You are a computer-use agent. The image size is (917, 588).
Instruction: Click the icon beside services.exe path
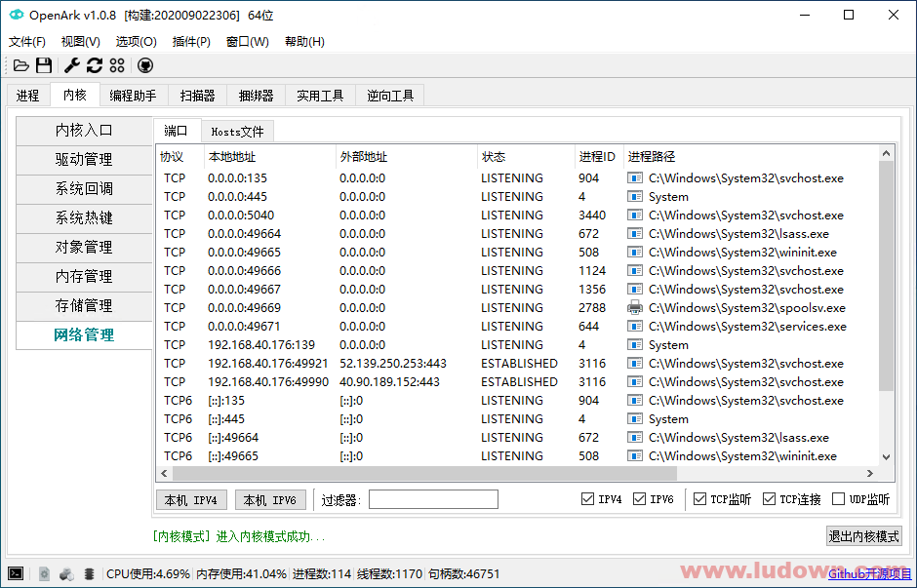point(634,326)
